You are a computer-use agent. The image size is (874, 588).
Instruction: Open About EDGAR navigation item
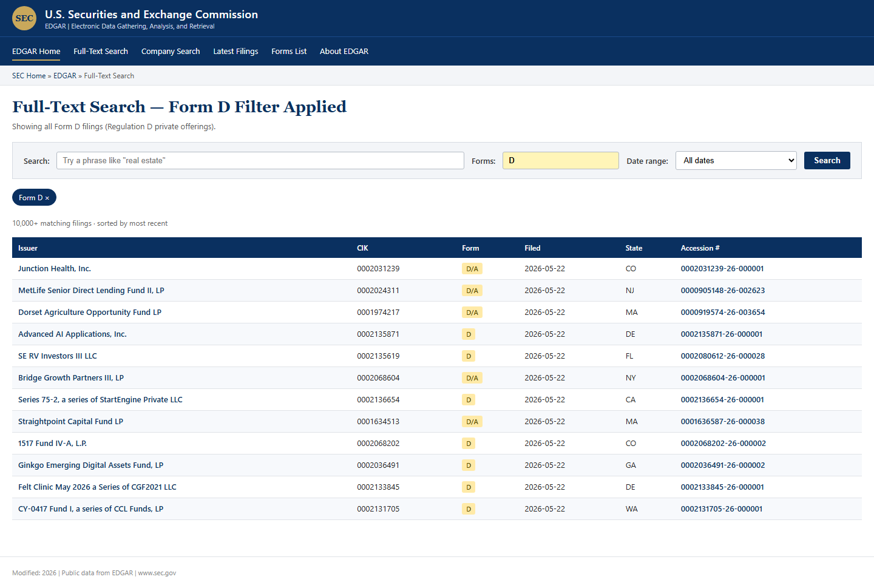[x=344, y=52]
